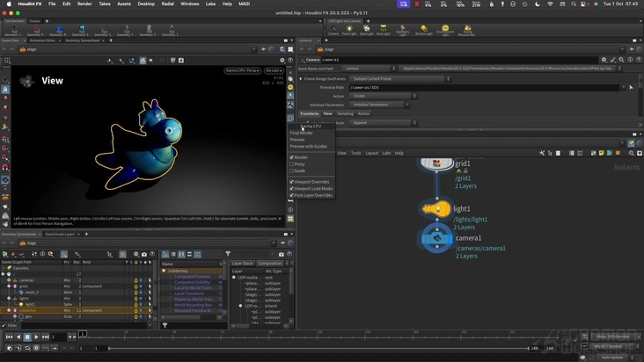
Task: Select the blue Rubber Toy test geometry tool
Action: (x=59, y=30)
